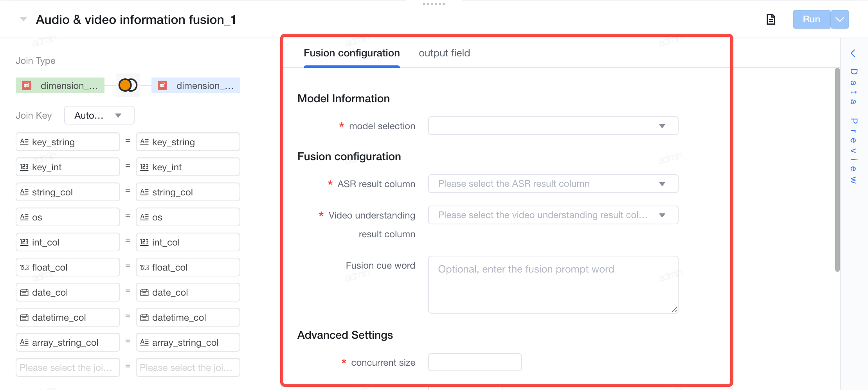The height and width of the screenshot is (390, 868).
Task: Open video understanding result column dropdown
Action: [553, 215]
